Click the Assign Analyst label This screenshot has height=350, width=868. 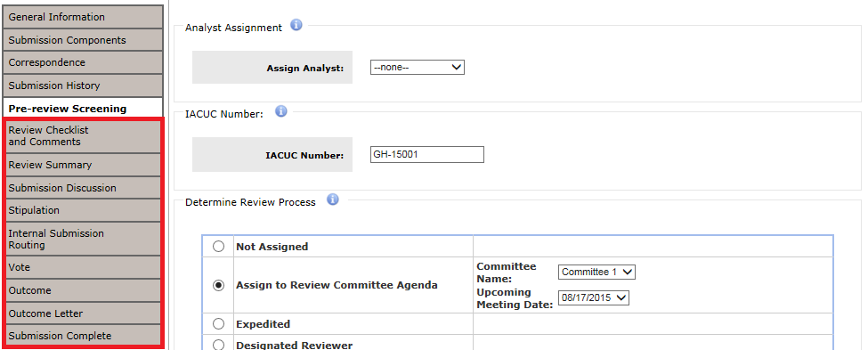pyautogui.click(x=305, y=69)
